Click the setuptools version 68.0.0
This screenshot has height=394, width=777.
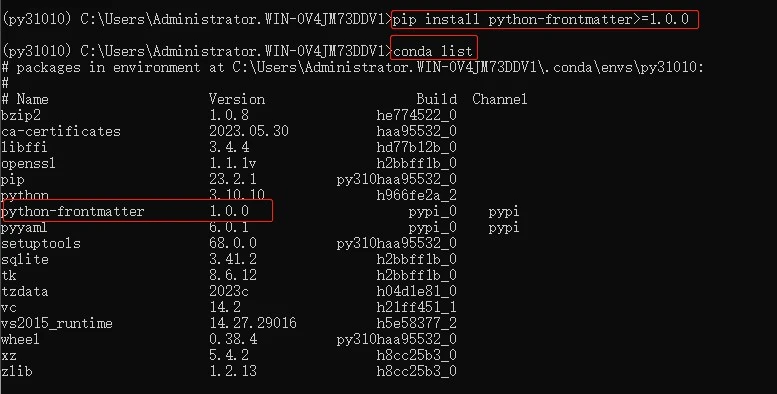pyautogui.click(x=233, y=243)
